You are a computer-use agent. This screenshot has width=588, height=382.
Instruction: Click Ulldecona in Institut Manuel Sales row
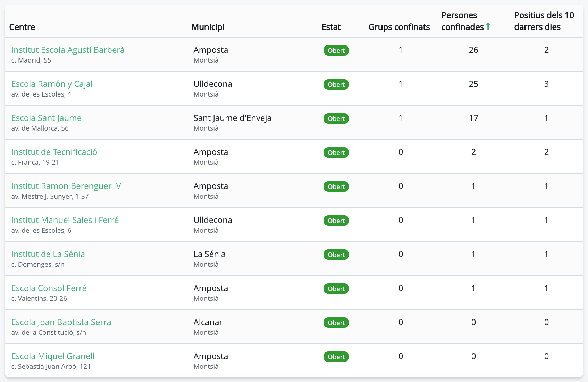click(213, 220)
